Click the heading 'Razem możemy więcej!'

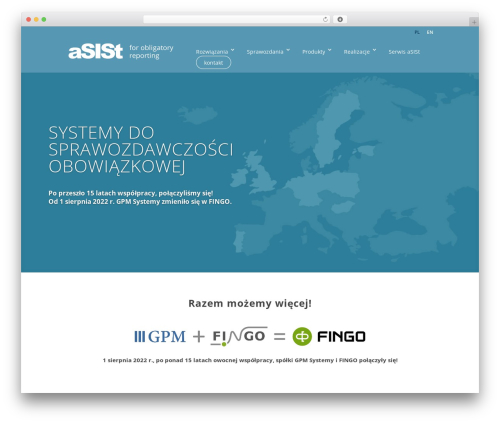tap(250, 303)
